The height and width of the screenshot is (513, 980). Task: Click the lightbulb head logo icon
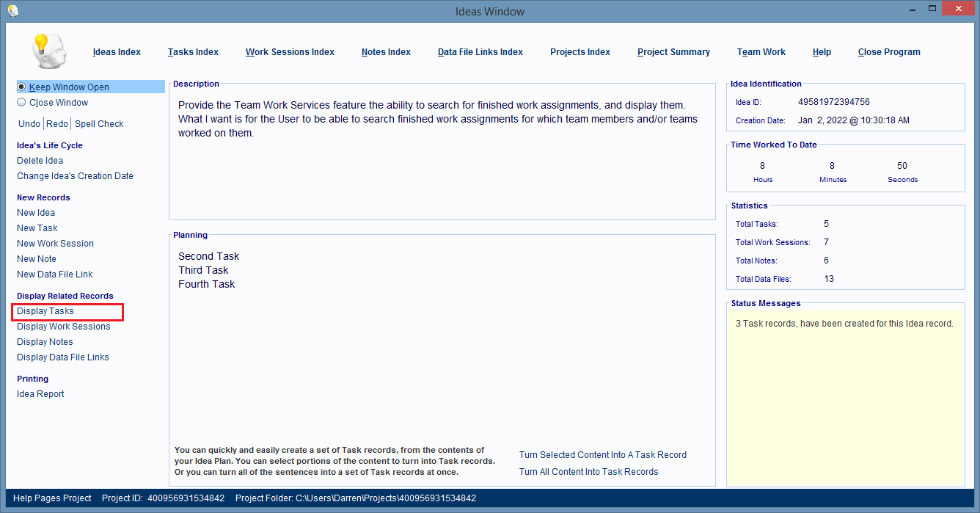pos(49,51)
